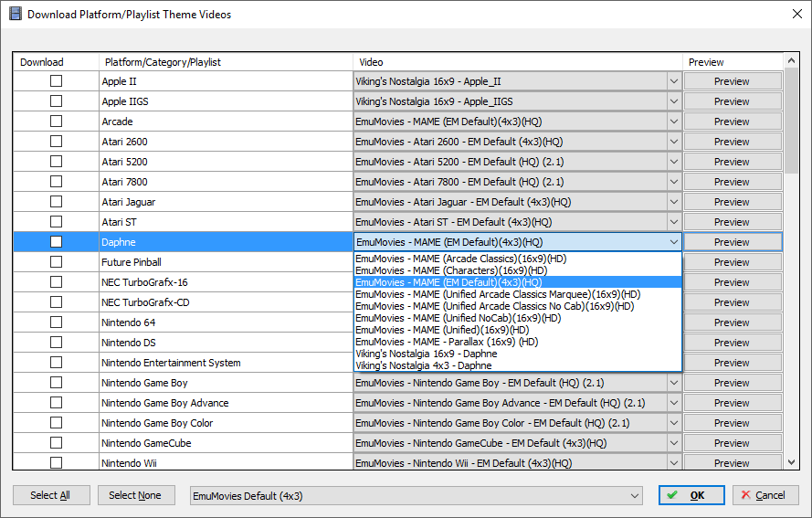Enable download for Daphne row
The image size is (812, 518).
[x=56, y=242]
